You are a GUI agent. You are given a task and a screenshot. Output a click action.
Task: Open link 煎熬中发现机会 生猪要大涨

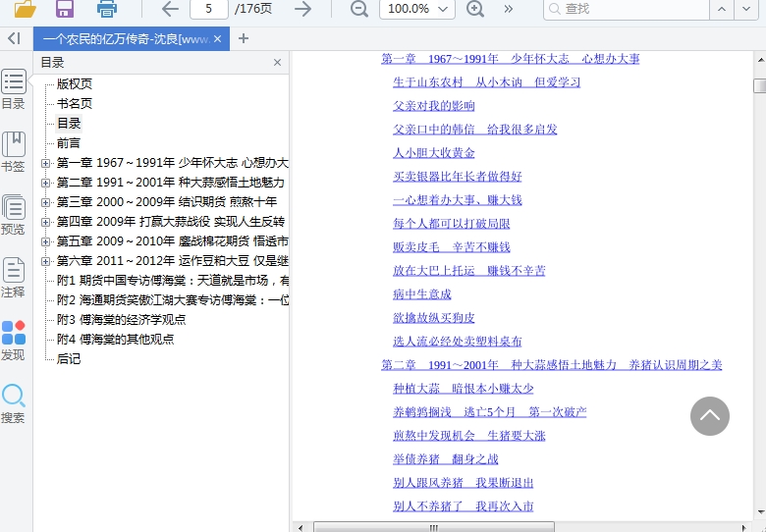point(469,436)
